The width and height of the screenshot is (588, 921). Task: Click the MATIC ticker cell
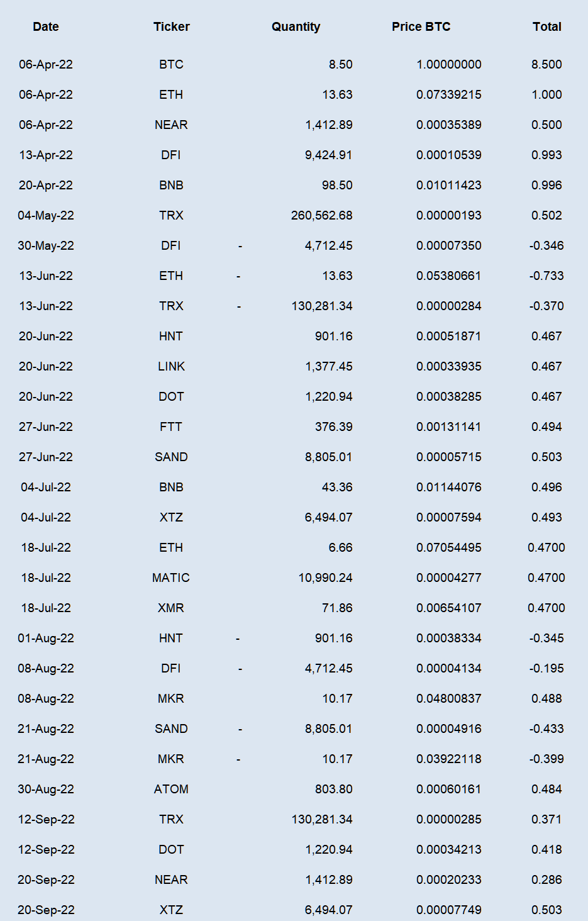click(x=171, y=578)
